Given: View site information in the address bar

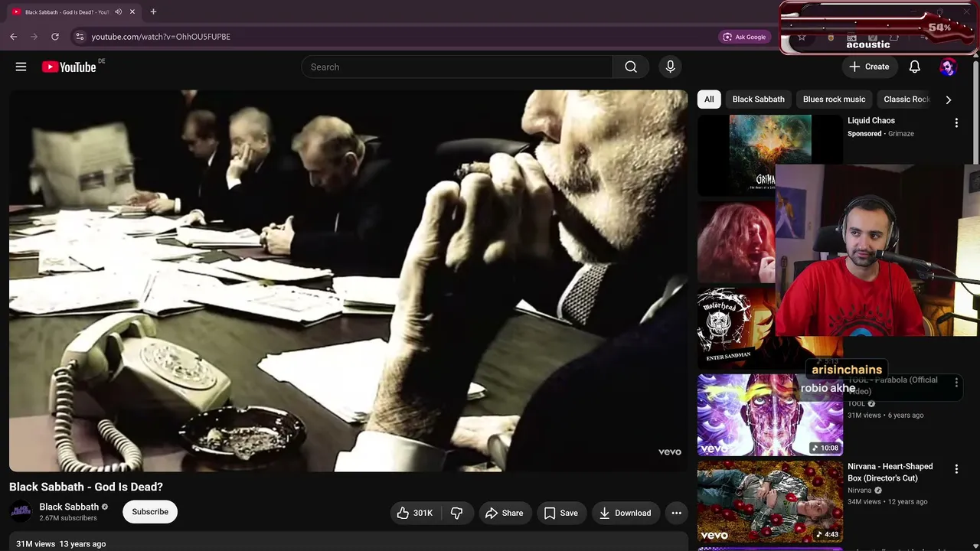Looking at the screenshot, I should click(79, 36).
